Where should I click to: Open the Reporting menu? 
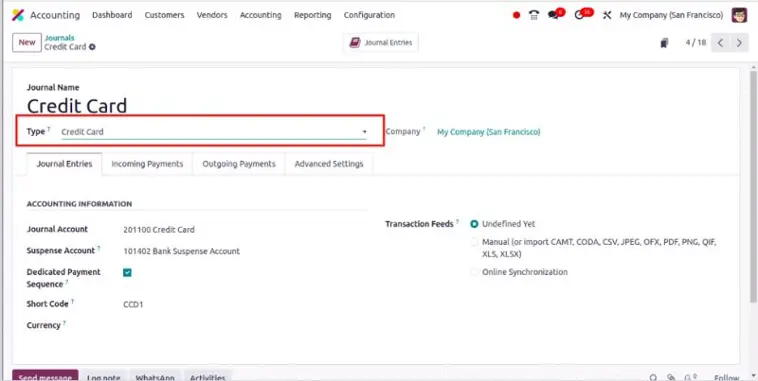tap(312, 15)
